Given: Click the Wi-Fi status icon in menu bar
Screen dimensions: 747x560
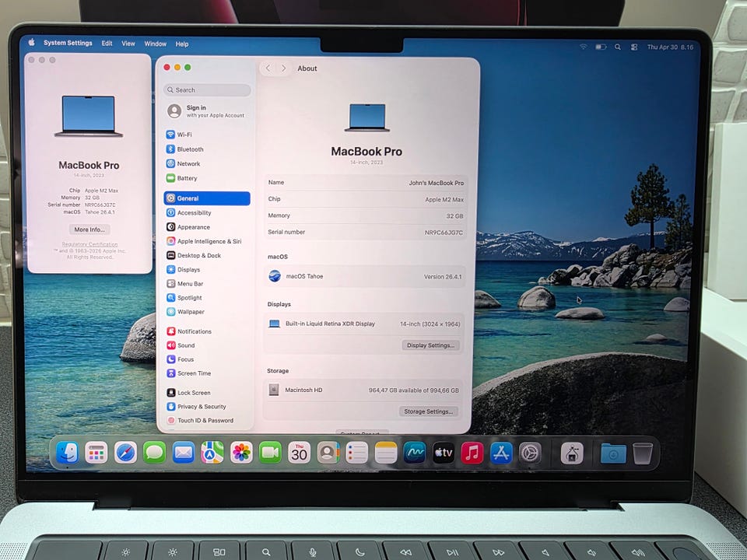Looking at the screenshot, I should (x=584, y=47).
